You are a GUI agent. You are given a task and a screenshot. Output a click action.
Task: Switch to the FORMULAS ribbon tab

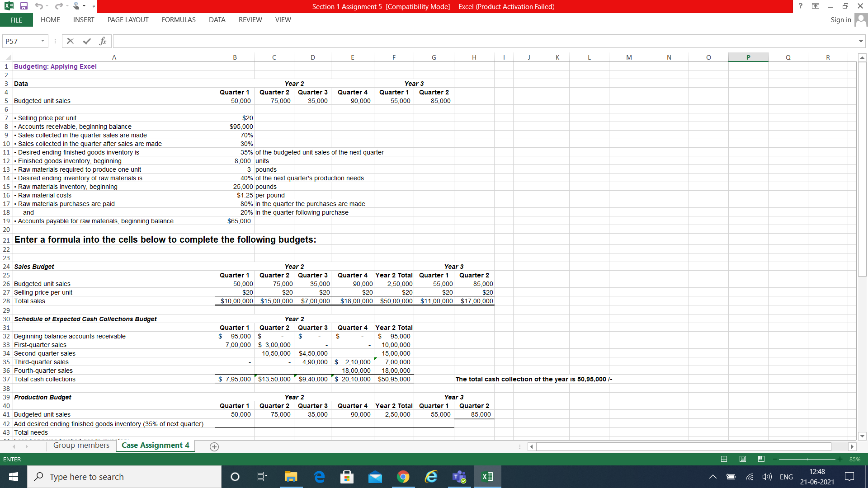pos(179,20)
